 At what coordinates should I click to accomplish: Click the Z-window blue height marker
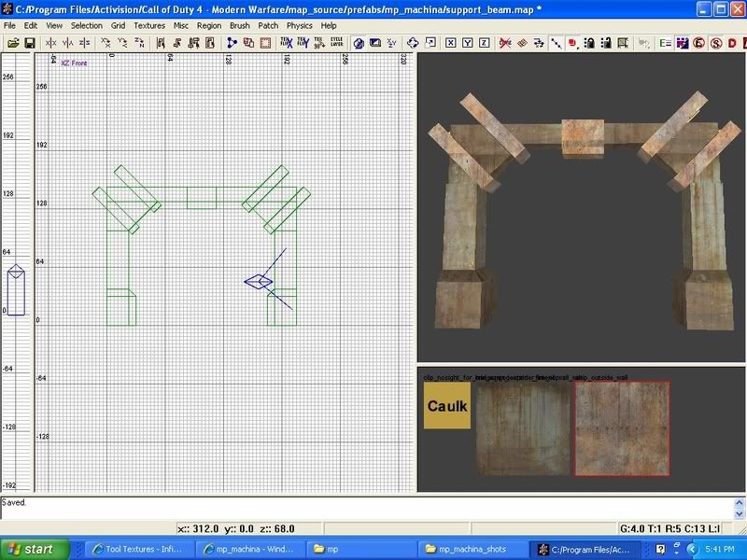pyautogui.click(x=16, y=290)
